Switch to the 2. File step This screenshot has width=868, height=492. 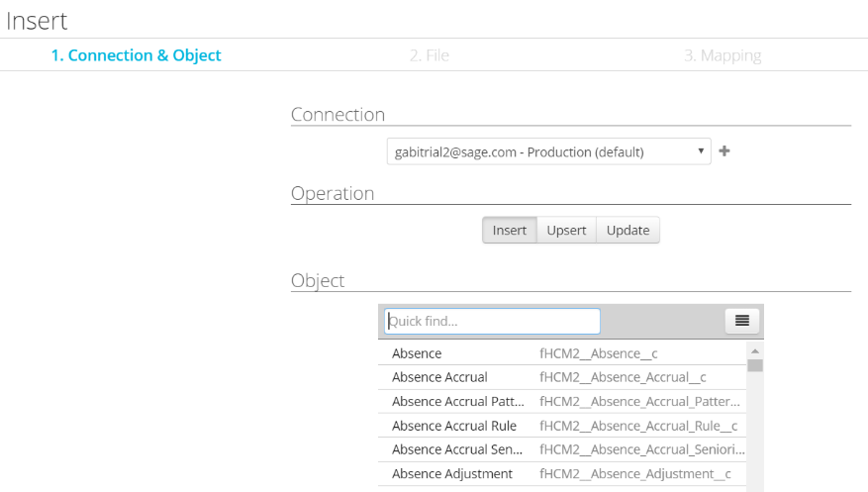click(429, 55)
